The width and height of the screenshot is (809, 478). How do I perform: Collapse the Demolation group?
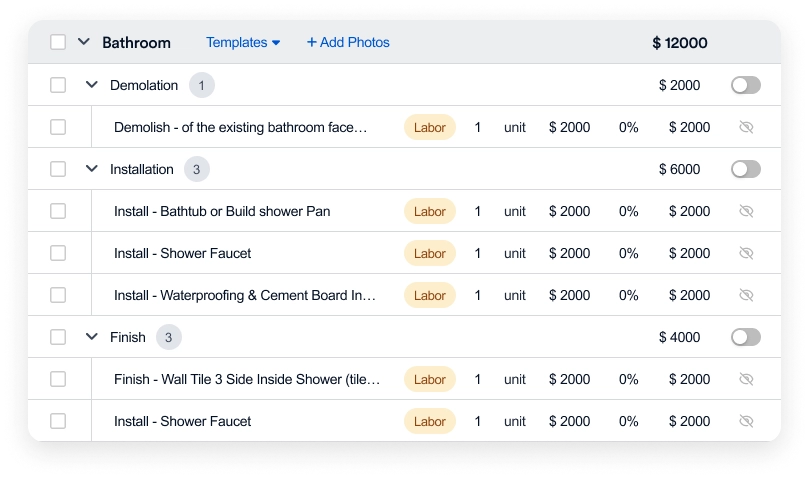coord(92,85)
